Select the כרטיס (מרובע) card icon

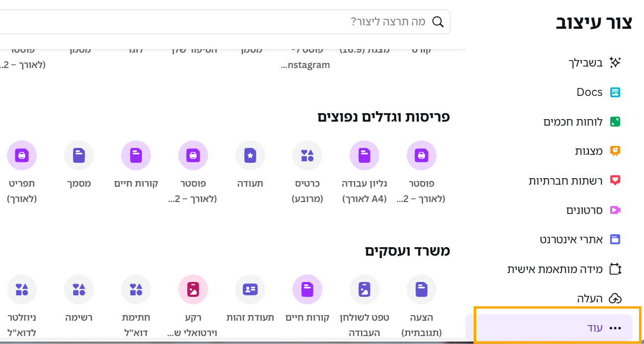click(x=307, y=155)
